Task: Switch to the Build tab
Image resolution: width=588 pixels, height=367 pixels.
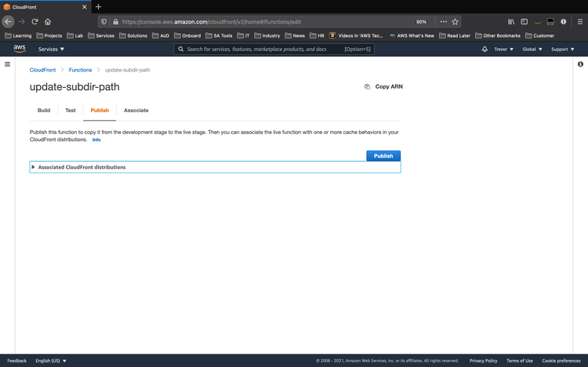Action: pyautogui.click(x=44, y=111)
